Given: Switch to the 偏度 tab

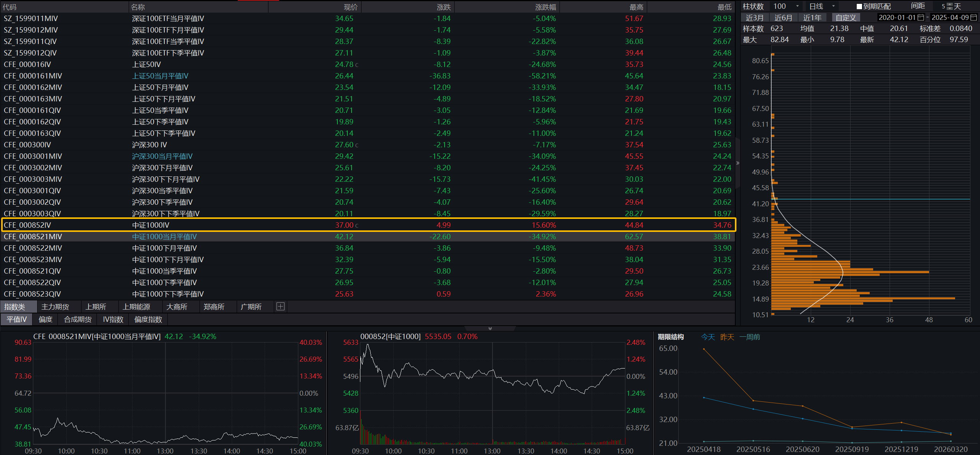Looking at the screenshot, I should [x=45, y=320].
